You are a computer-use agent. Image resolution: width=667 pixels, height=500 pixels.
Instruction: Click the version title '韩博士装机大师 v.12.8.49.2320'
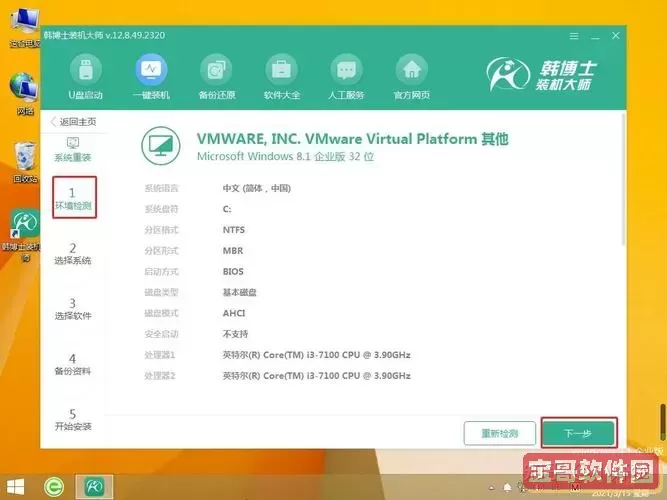(104, 35)
